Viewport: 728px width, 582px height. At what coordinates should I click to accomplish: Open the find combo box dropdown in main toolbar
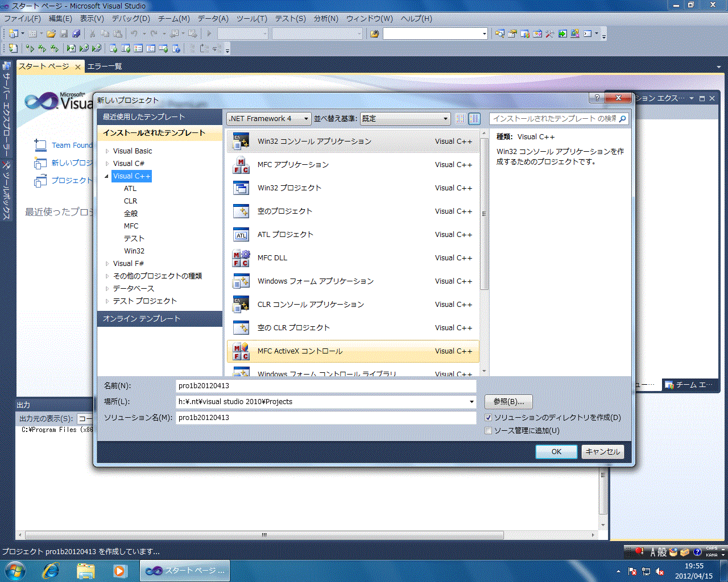[484, 34]
